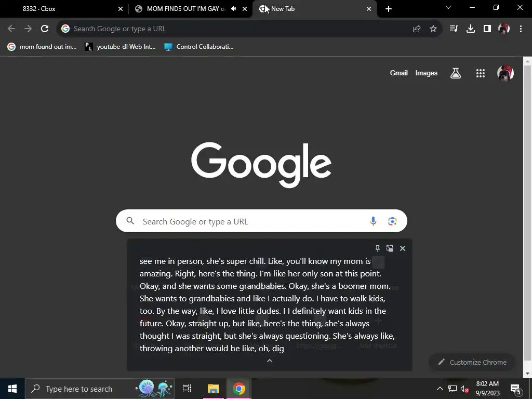Bookmark this tab with the star icon
This screenshot has width=532, height=399.
[x=433, y=29]
